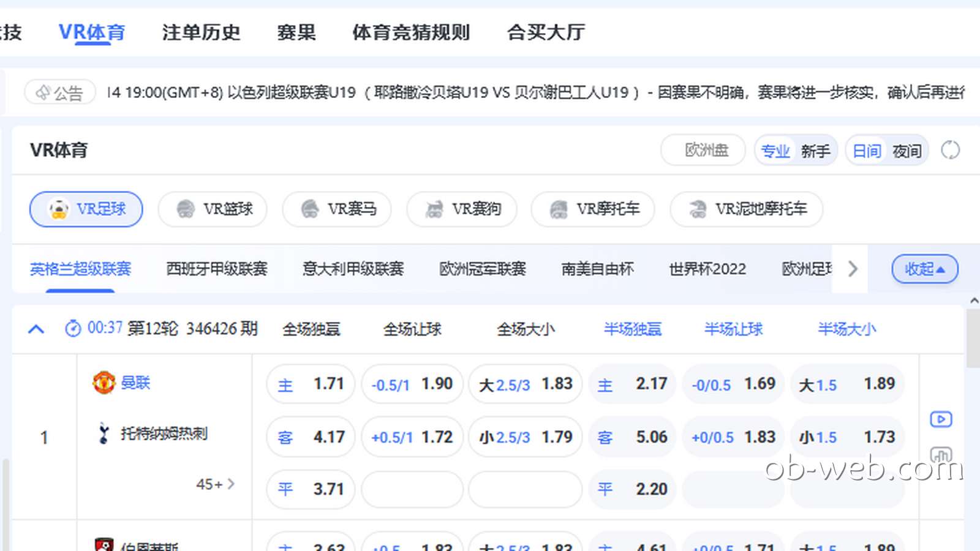Click the 公告 announcement speaker badge
The image size is (980, 551).
60,92
